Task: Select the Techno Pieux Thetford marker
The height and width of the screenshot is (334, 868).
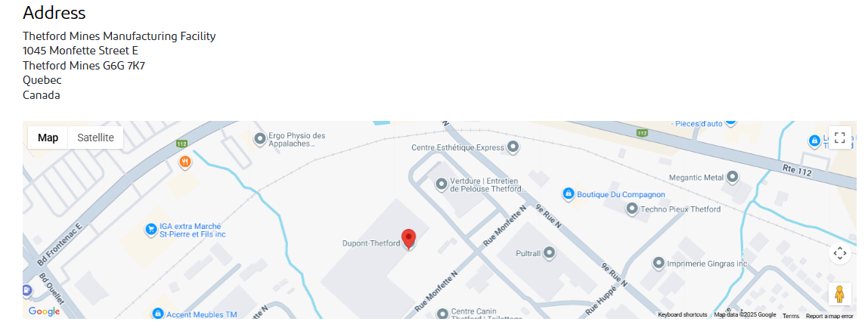Action: coord(631,209)
